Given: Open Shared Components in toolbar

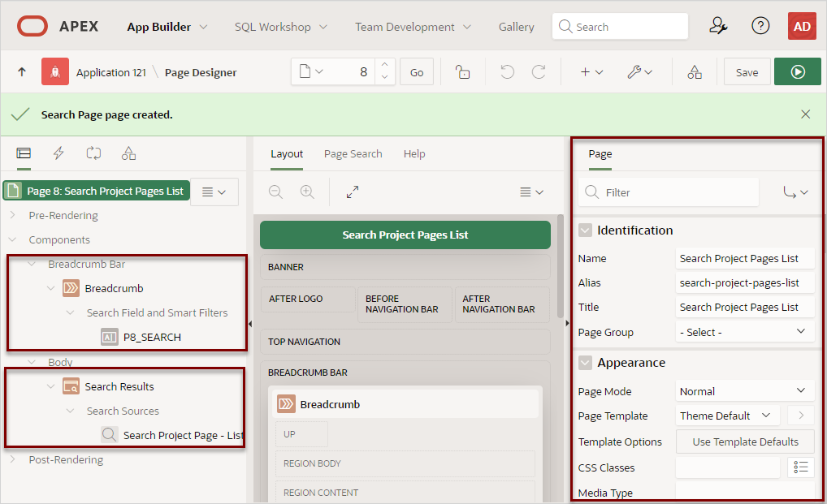Looking at the screenshot, I should click(694, 72).
